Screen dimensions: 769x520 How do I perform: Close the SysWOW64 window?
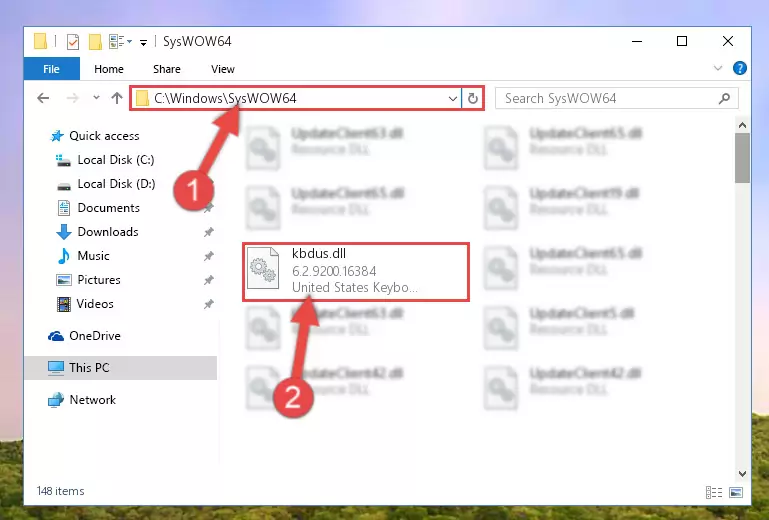click(728, 42)
